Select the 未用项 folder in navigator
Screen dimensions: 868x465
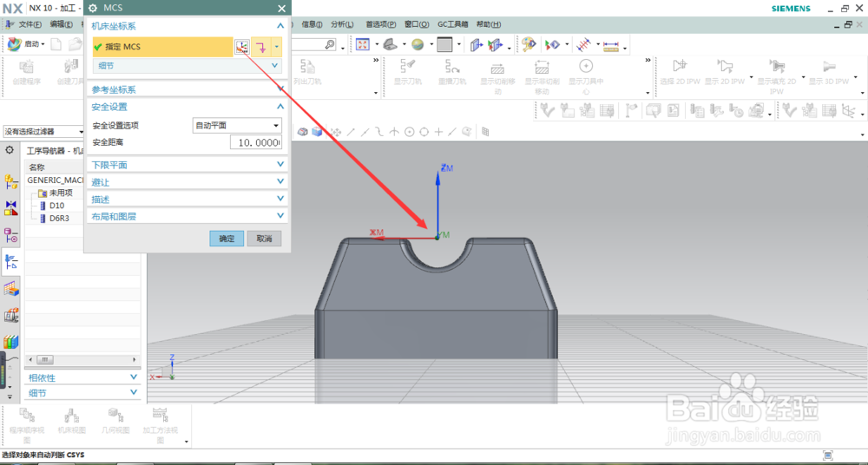click(x=61, y=193)
